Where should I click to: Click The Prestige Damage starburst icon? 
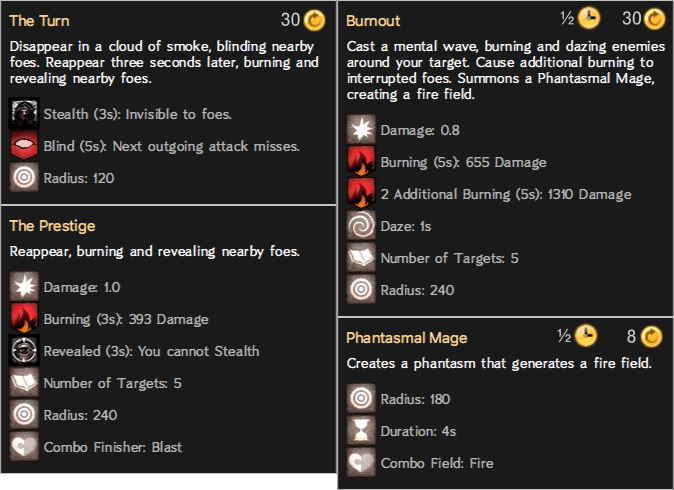point(24,286)
